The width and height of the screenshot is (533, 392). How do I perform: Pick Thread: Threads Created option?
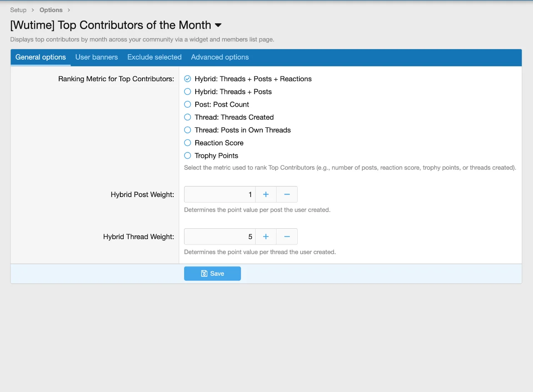point(188,117)
